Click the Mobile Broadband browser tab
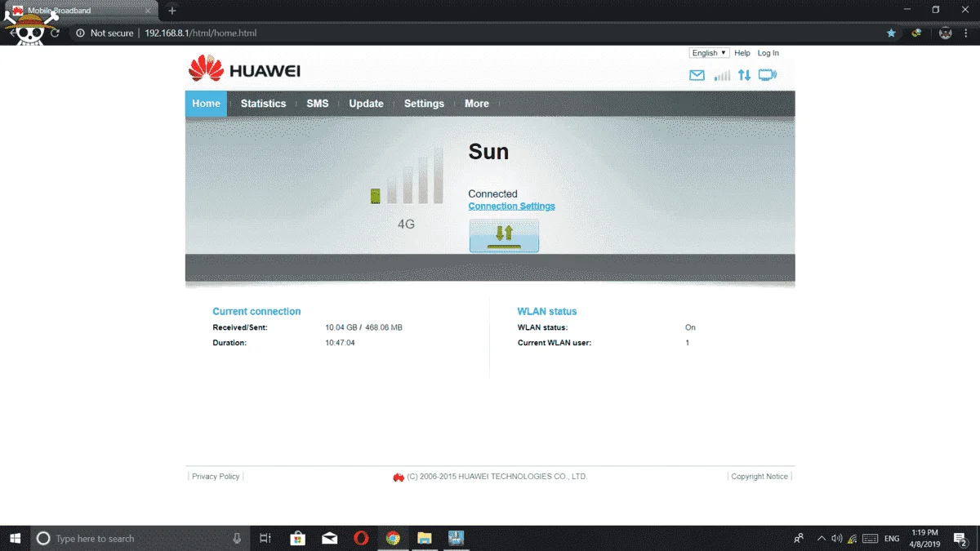The width and height of the screenshot is (980, 551). 82,11
